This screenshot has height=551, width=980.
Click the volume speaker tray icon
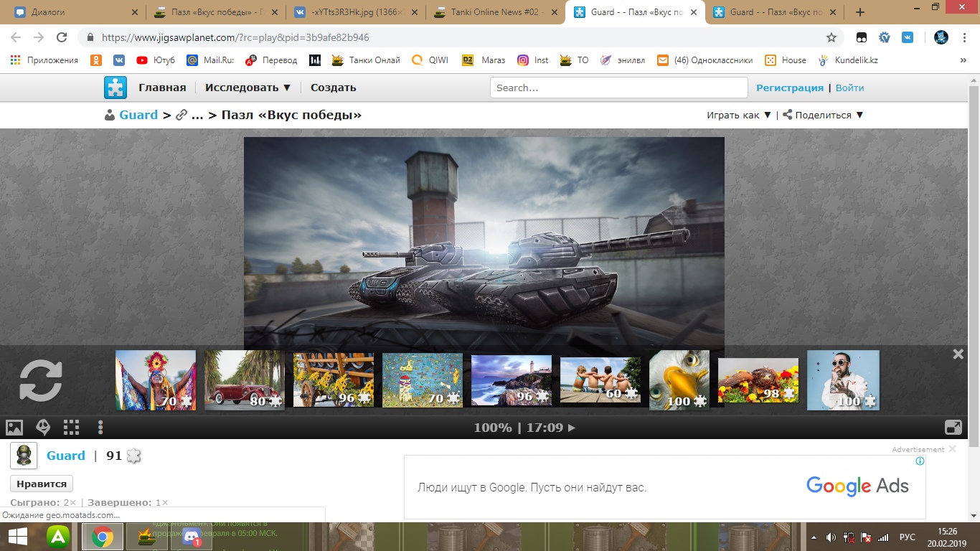tap(831, 537)
